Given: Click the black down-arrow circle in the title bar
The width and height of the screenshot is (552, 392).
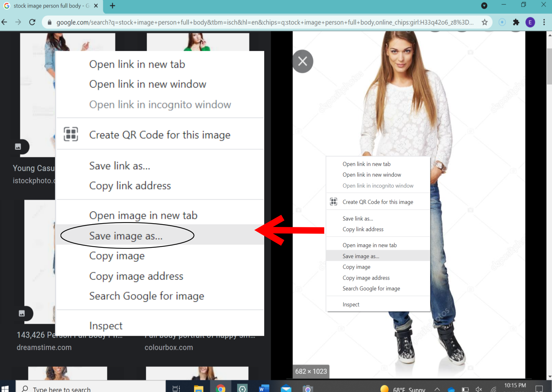Looking at the screenshot, I should (484, 5).
